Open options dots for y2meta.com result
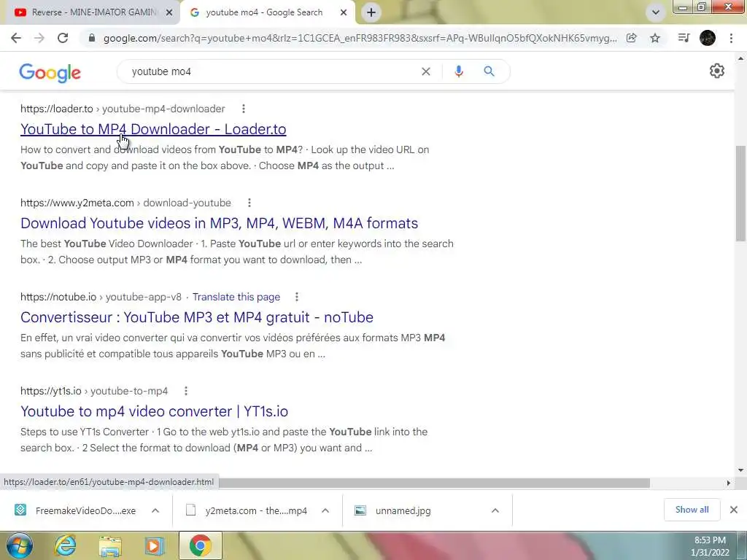Image resolution: width=747 pixels, height=560 pixels. (249, 203)
